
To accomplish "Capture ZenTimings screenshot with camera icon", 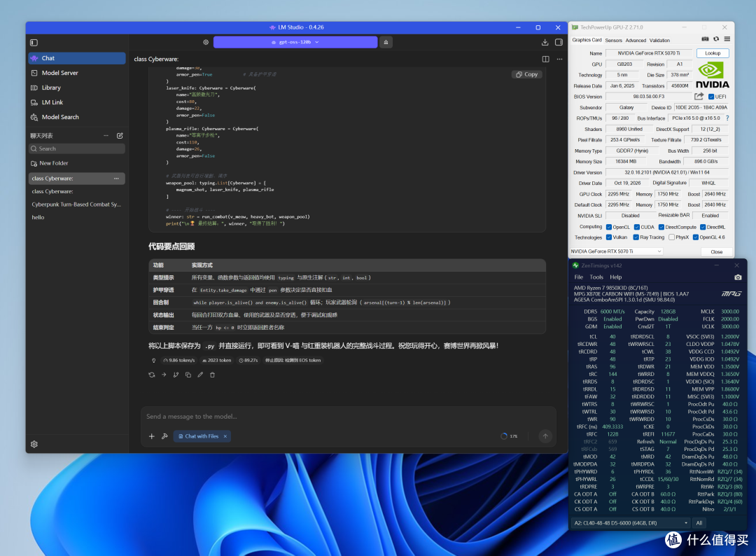I will [x=738, y=277].
